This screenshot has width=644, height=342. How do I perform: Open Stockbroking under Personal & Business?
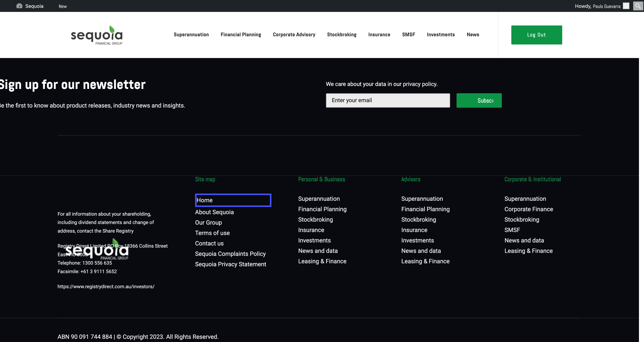tap(315, 220)
